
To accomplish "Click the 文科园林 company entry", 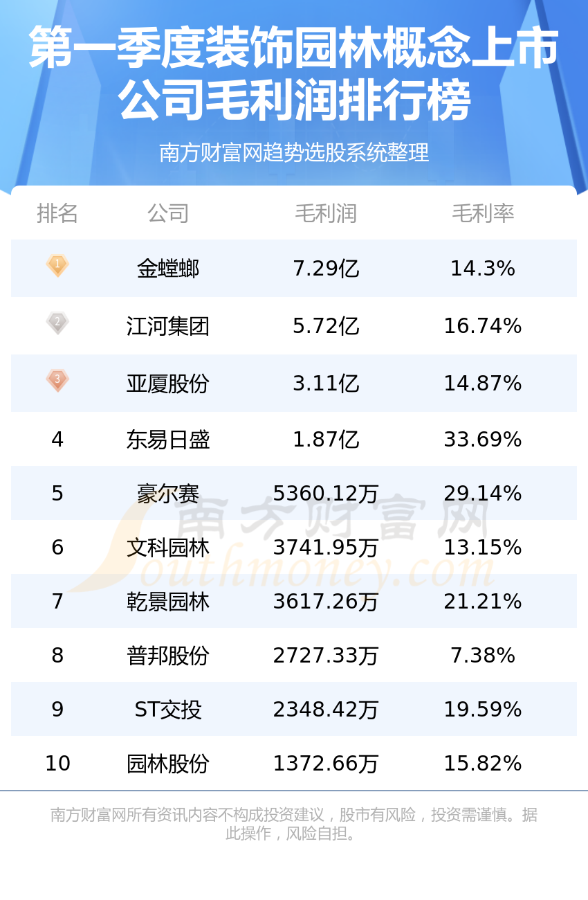I will tap(168, 548).
